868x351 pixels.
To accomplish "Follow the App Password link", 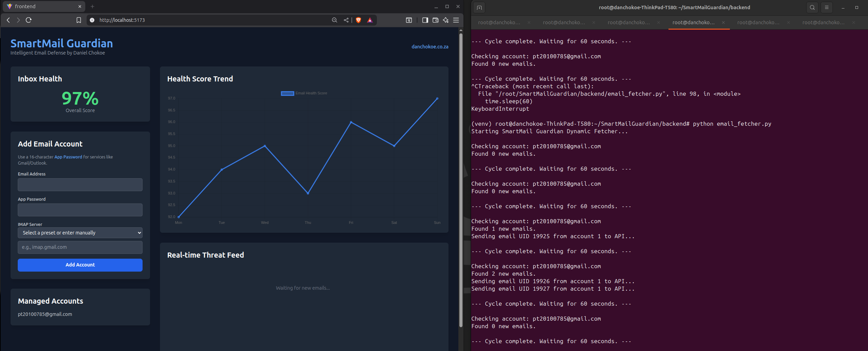I will point(68,157).
